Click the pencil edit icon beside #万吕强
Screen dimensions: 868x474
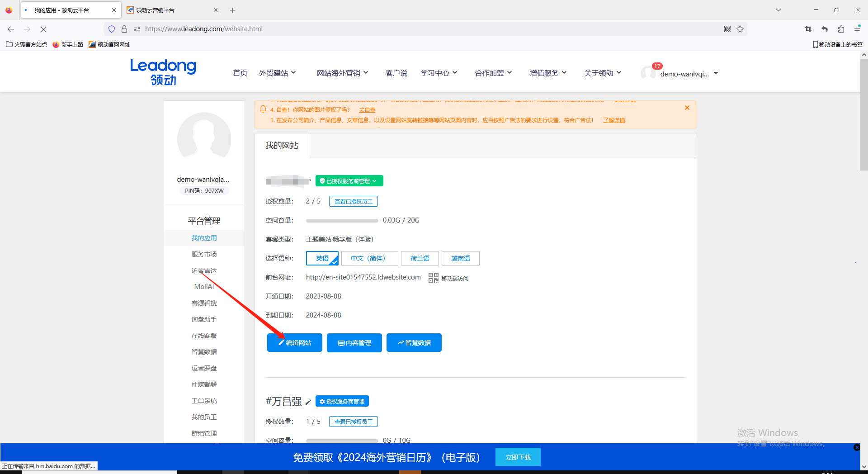coord(309,402)
